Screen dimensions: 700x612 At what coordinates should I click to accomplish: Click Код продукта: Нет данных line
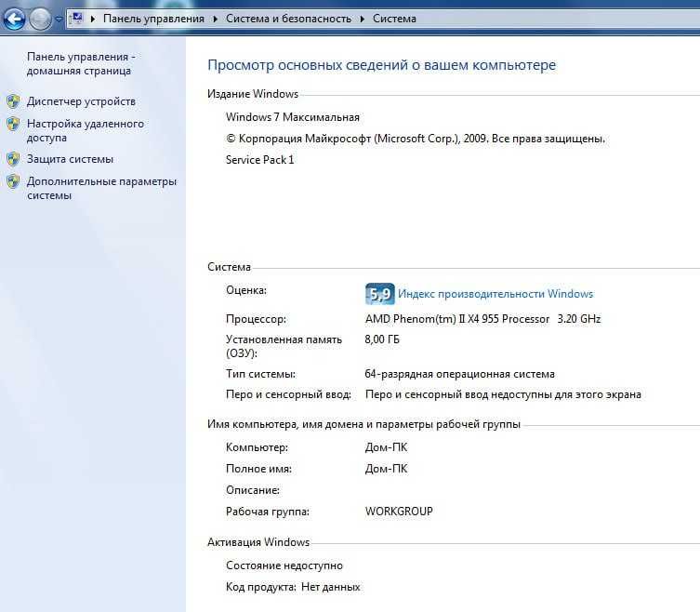tap(293, 587)
